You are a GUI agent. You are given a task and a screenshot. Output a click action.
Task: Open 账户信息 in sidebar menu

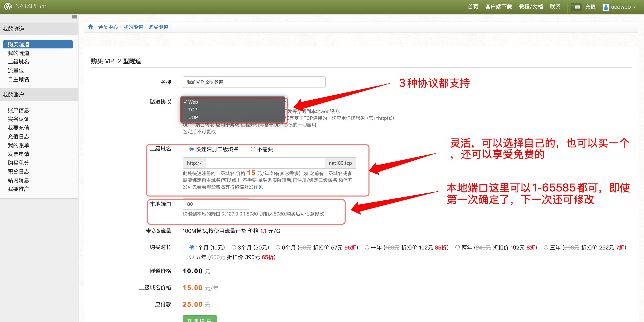pos(19,110)
